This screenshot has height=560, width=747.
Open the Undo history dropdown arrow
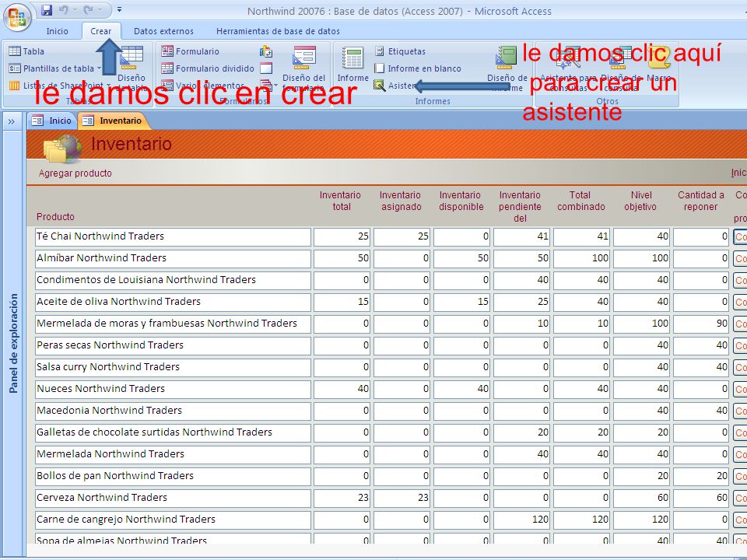[75, 10]
